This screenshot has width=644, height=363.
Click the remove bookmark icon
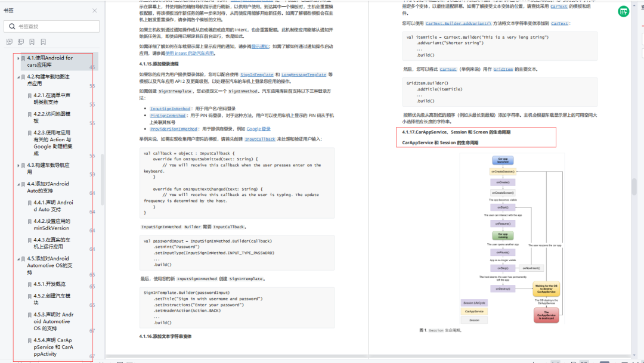pyautogui.click(x=43, y=42)
